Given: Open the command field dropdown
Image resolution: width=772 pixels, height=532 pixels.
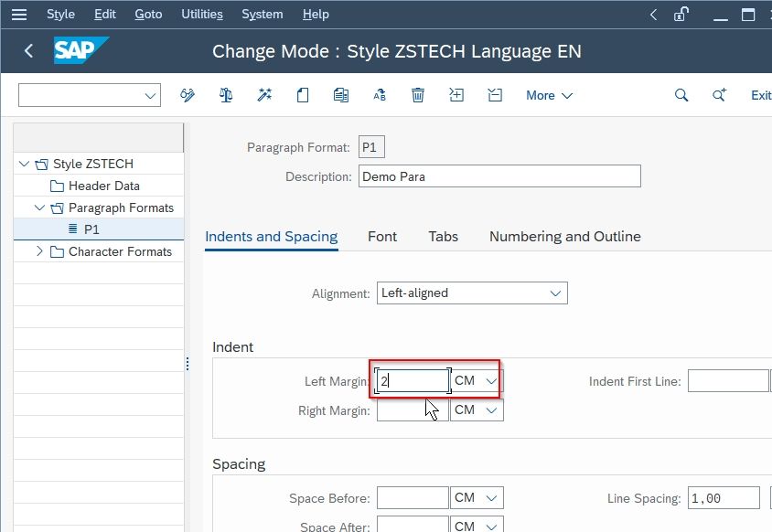Looking at the screenshot, I should (150, 95).
